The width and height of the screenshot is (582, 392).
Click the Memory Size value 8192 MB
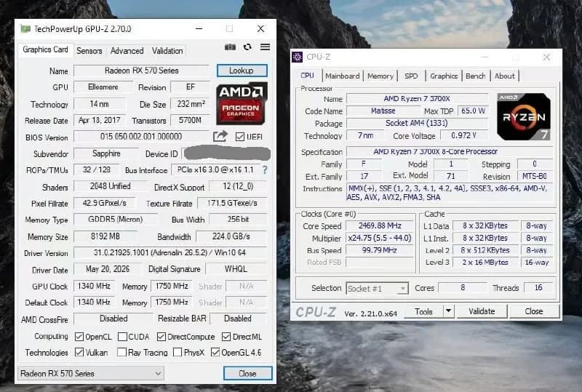105,236
